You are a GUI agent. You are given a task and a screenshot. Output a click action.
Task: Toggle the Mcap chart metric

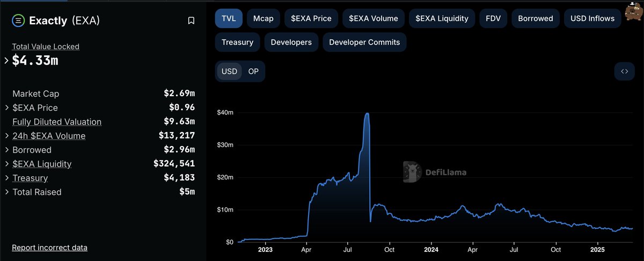pyautogui.click(x=263, y=18)
